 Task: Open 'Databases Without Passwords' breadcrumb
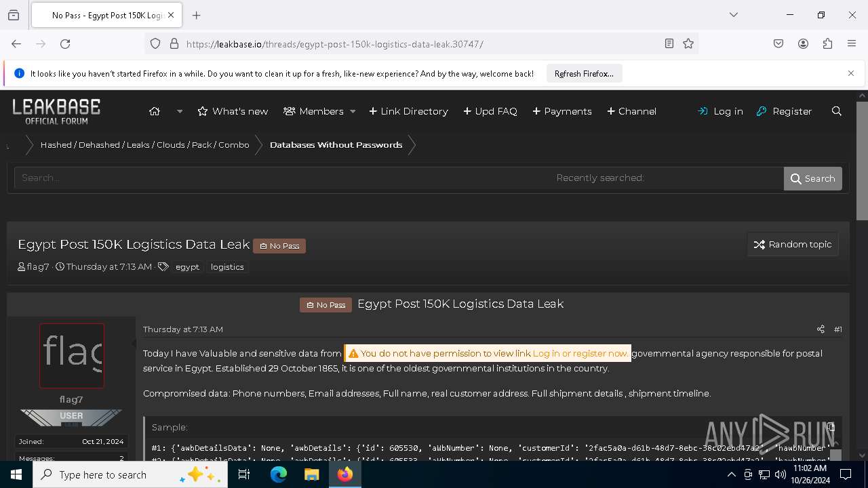click(x=336, y=144)
